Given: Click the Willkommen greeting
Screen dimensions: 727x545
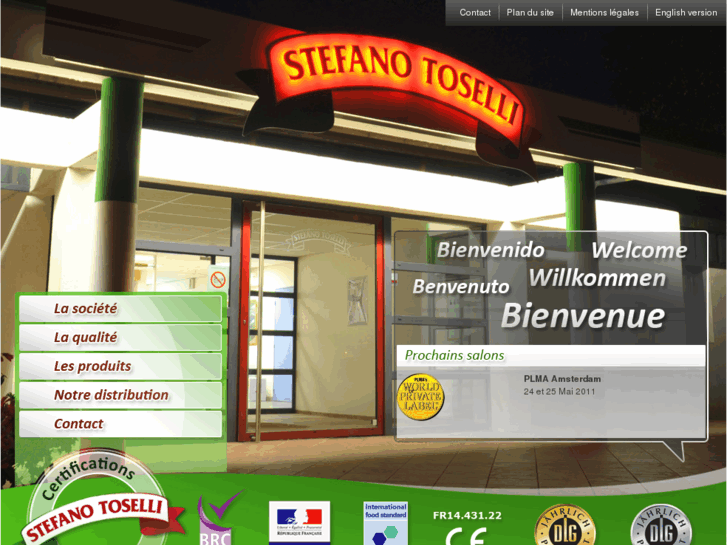Looking at the screenshot, I should [598, 278].
